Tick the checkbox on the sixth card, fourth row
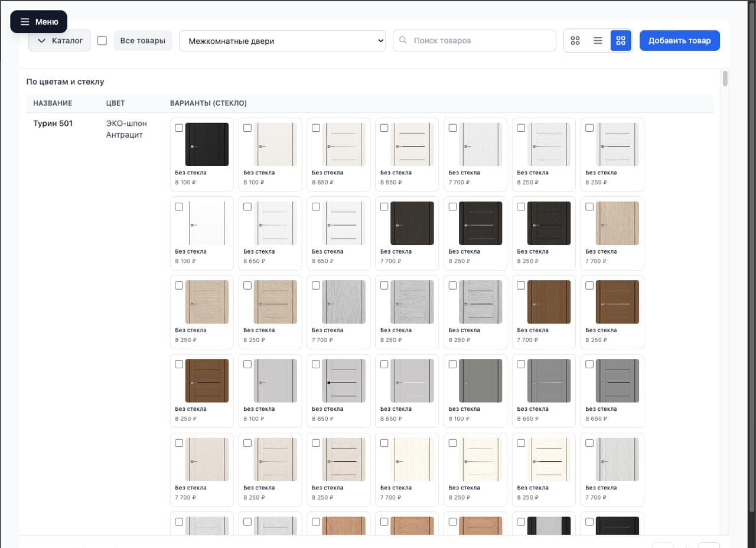756x548 pixels. 521,364
